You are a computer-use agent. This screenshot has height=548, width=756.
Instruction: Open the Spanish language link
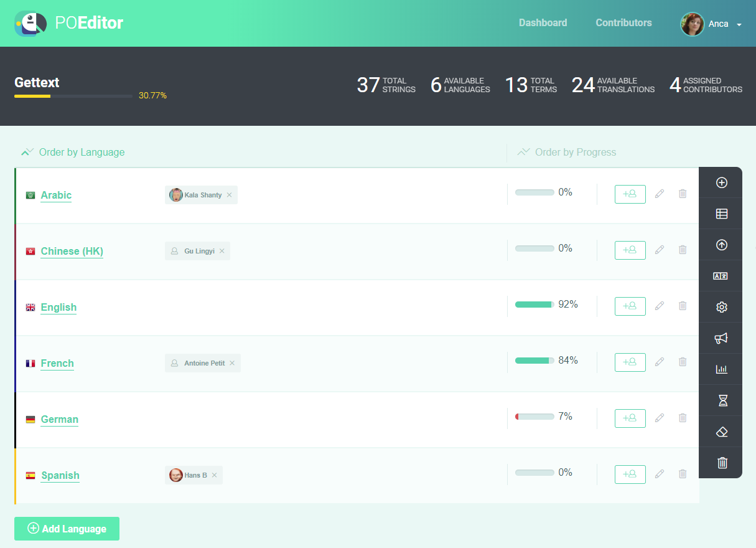(60, 475)
